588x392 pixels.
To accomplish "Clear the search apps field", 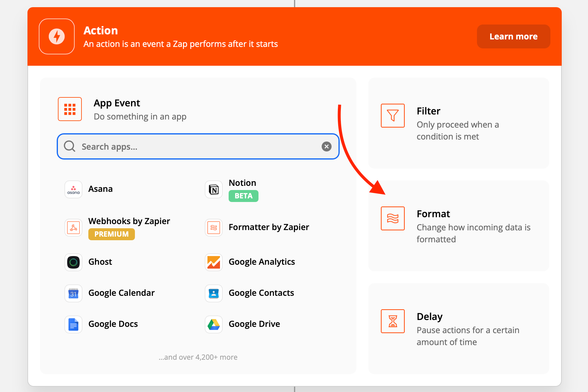I will pyautogui.click(x=327, y=146).
